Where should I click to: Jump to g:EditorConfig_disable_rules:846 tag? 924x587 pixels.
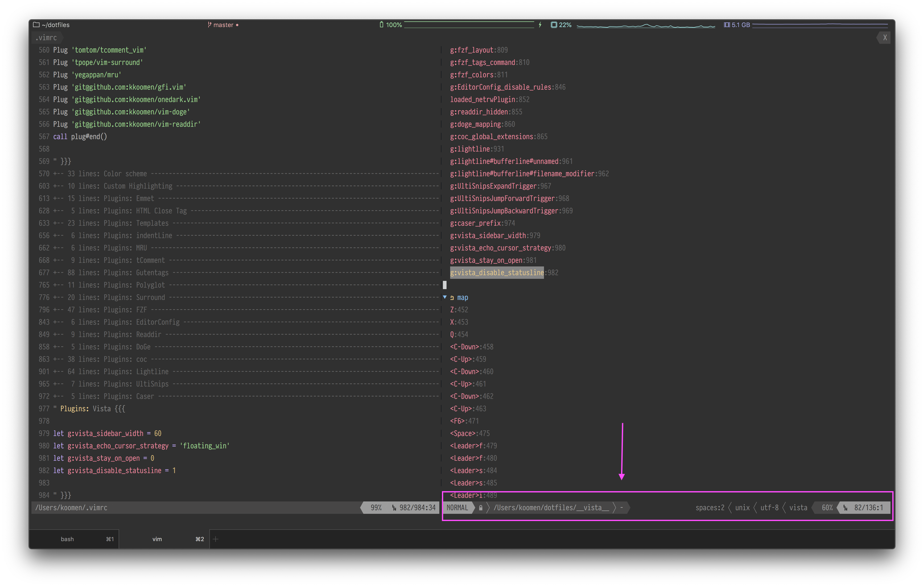[x=507, y=87]
